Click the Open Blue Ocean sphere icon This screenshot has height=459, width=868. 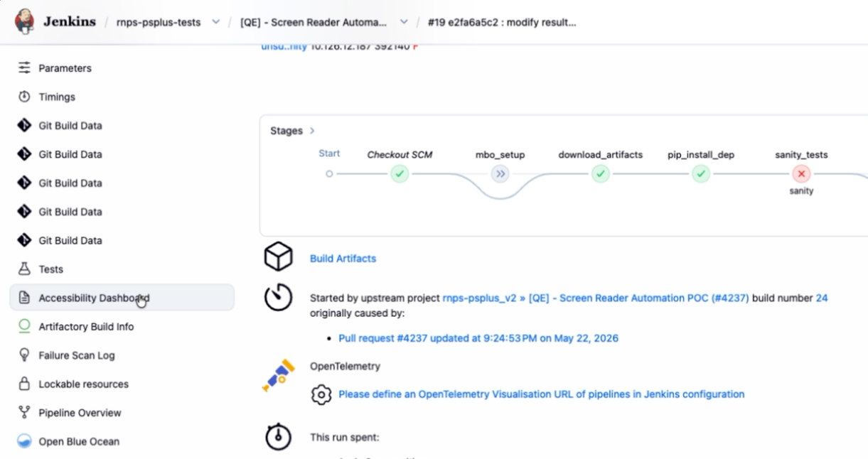click(24, 441)
